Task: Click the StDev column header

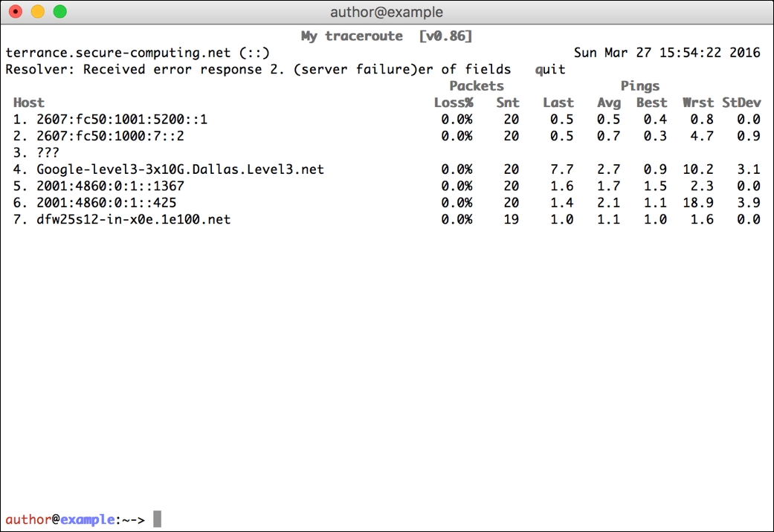Action: (x=741, y=103)
